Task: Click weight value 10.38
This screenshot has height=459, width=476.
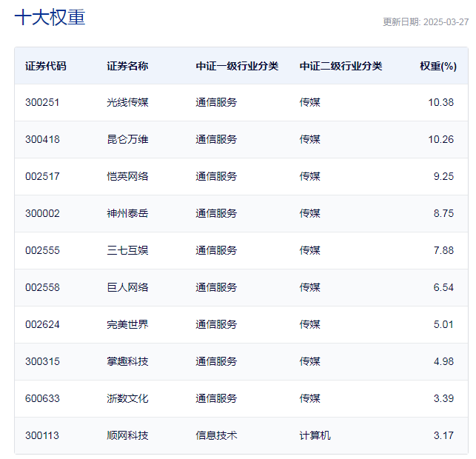Action: pyautogui.click(x=440, y=102)
